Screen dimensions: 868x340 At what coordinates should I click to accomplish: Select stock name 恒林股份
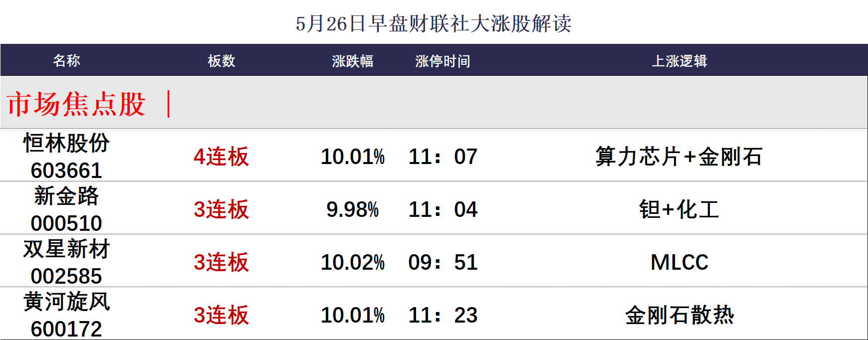pos(66,143)
